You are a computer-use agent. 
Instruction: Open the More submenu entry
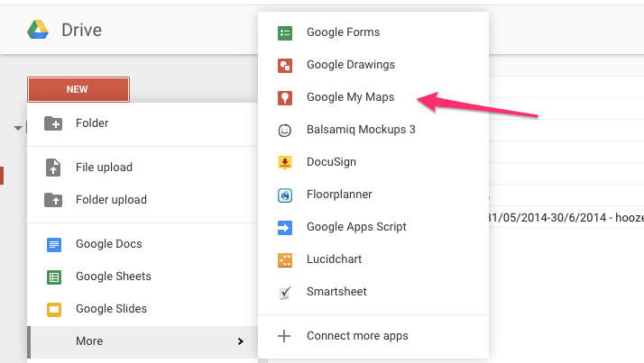coord(143,341)
